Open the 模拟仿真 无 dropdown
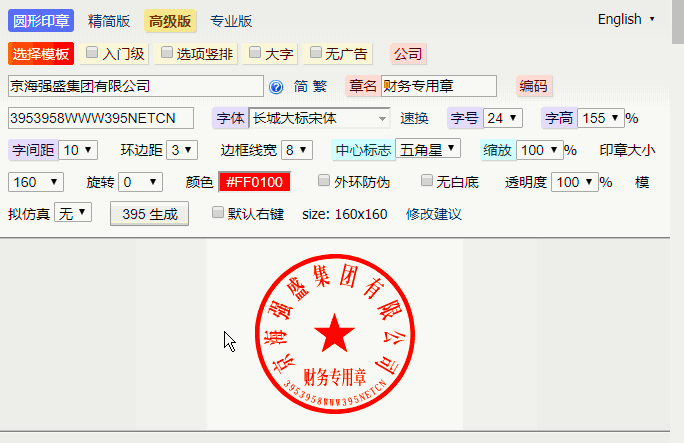684x443 pixels. point(73,214)
